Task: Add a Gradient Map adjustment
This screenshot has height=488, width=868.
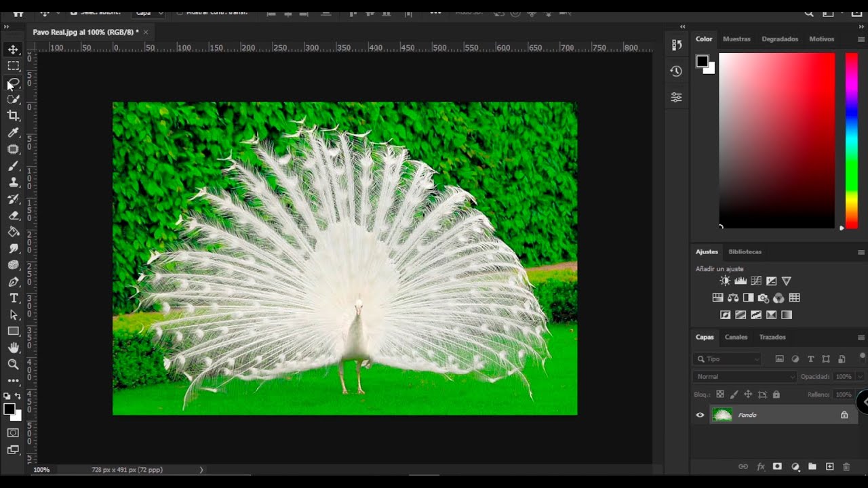Action: pos(787,315)
